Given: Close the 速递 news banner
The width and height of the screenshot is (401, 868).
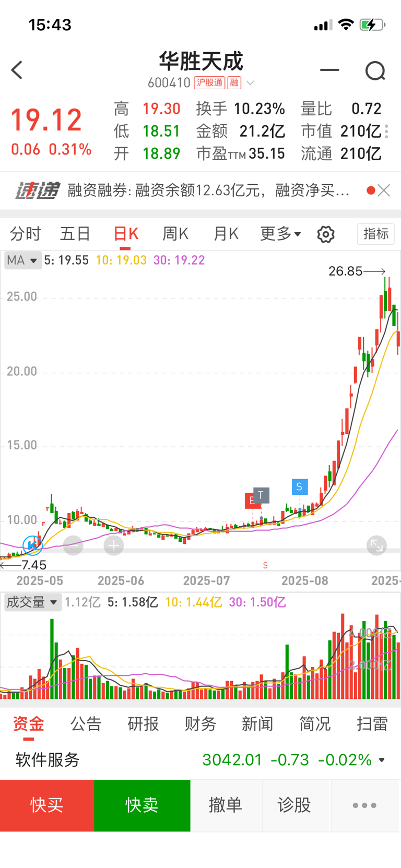Looking at the screenshot, I should pyautogui.click(x=384, y=191).
